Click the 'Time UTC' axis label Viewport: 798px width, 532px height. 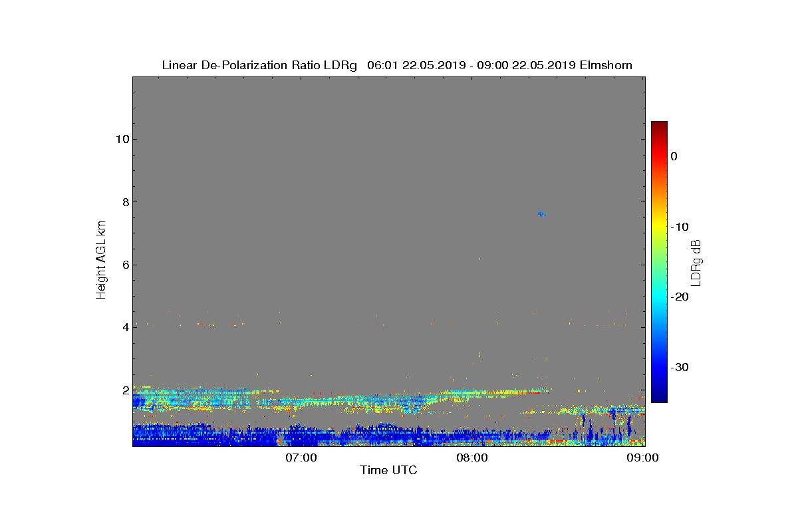pyautogui.click(x=388, y=470)
